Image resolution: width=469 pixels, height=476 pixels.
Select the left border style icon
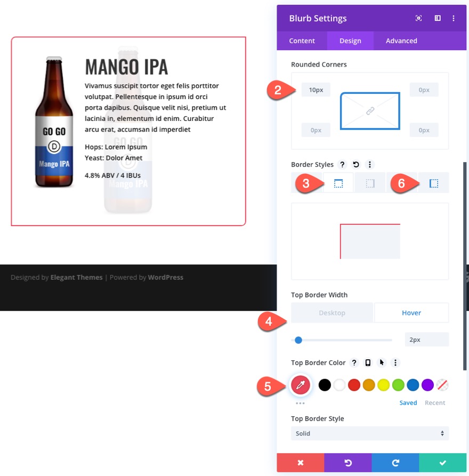click(x=433, y=183)
